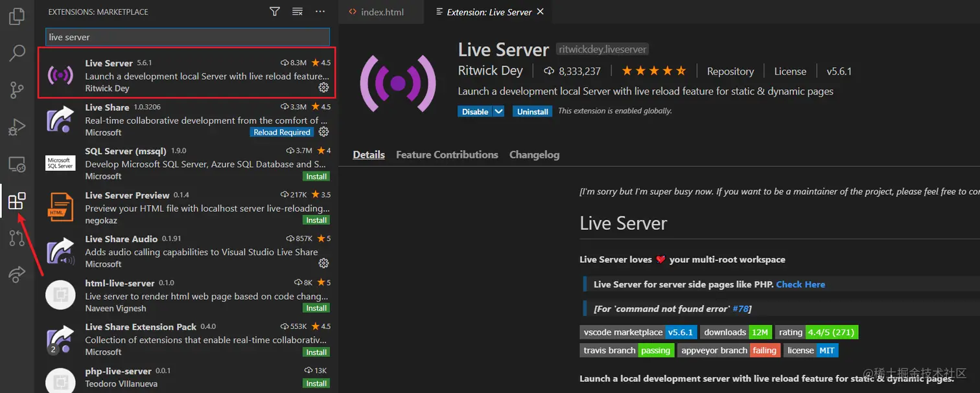Viewport: 980px width, 393px height.
Task: Close the Extension: Live Server tab
Action: pyautogui.click(x=541, y=12)
